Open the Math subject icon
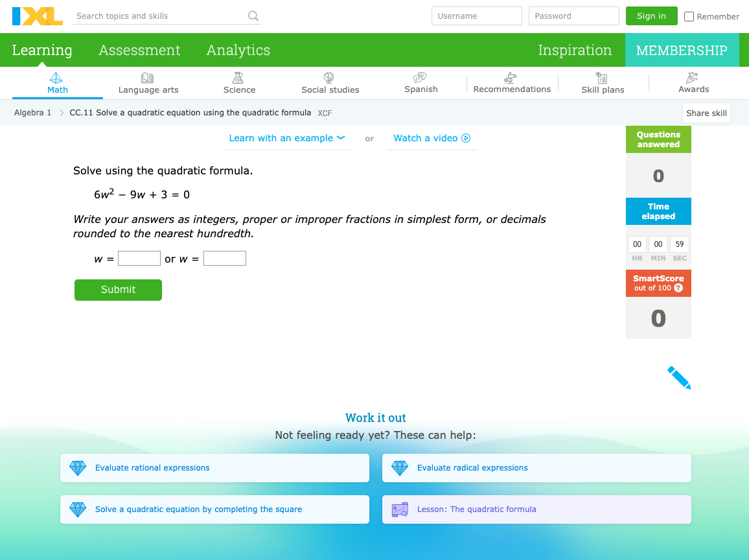Screen dimensions: 749x560 [57, 78]
